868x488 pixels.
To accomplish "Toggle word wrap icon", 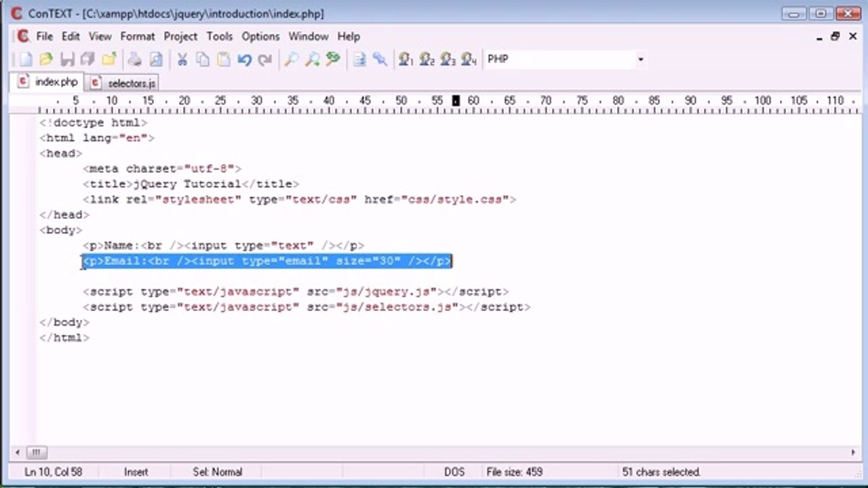I will coord(359,60).
